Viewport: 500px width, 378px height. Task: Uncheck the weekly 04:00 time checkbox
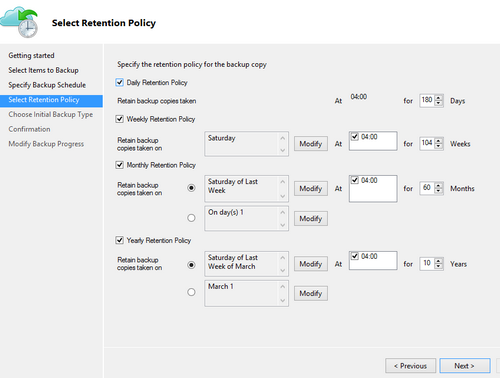point(355,137)
